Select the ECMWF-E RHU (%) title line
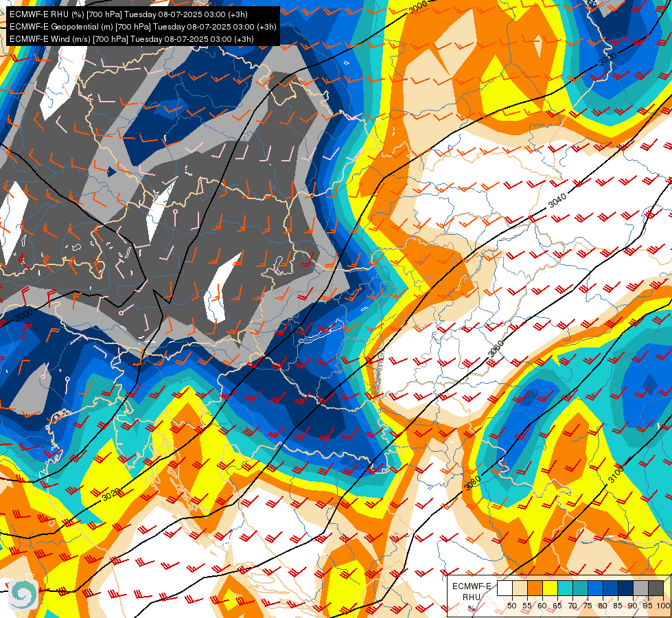 (128, 14)
